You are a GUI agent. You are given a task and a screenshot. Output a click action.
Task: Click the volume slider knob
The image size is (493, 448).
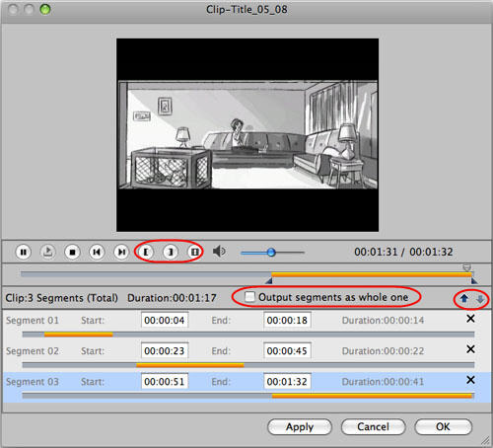pyautogui.click(x=271, y=253)
